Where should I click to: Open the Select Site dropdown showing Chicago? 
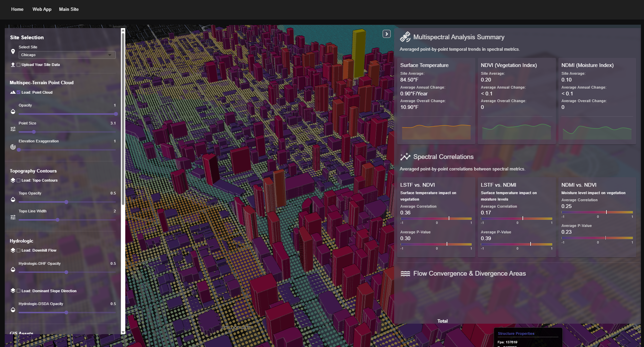(67, 55)
